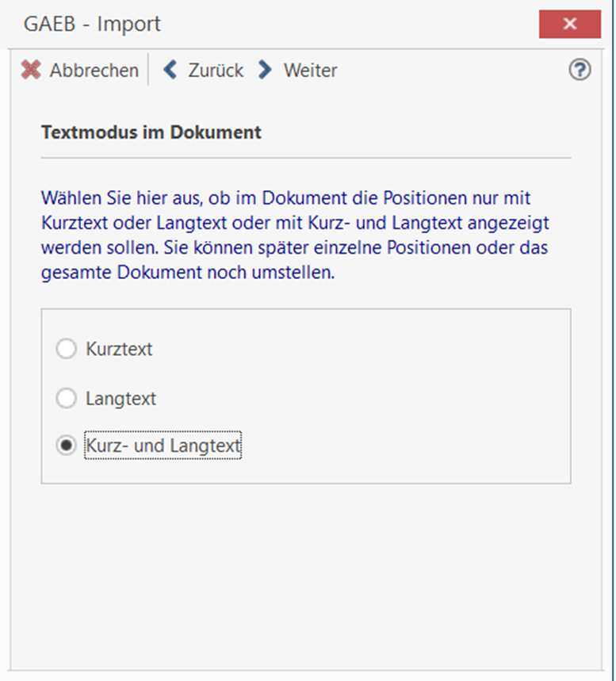Click the blank dialog area below the options box
Screen dimensions: 616x681
306,571
